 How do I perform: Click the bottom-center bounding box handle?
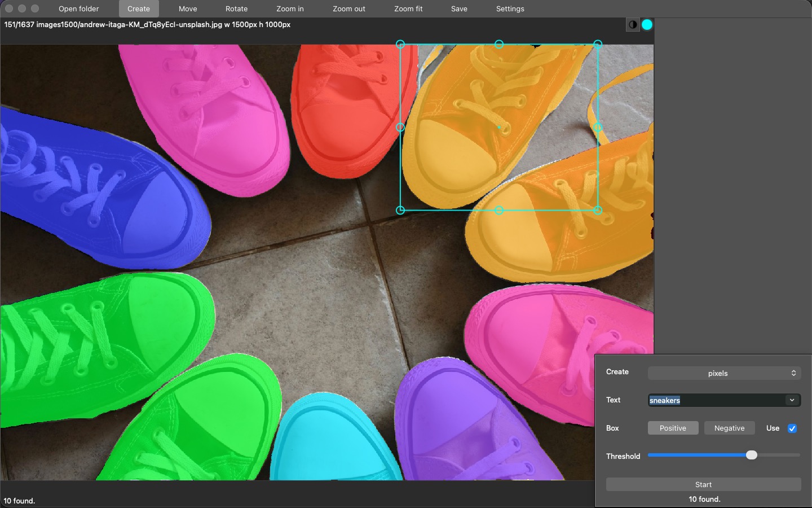[499, 210]
